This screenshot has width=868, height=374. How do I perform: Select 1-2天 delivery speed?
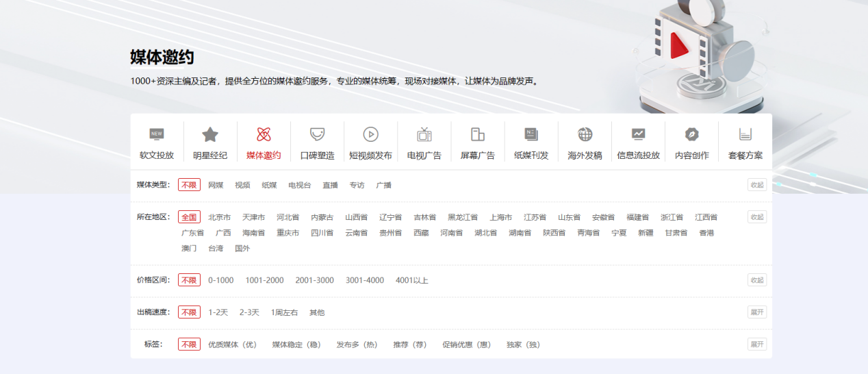pyautogui.click(x=218, y=312)
